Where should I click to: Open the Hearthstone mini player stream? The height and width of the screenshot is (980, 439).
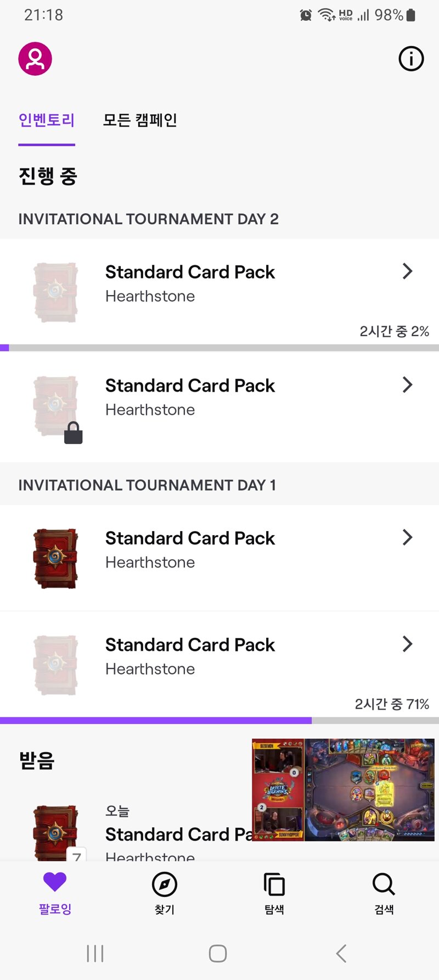coord(343,790)
